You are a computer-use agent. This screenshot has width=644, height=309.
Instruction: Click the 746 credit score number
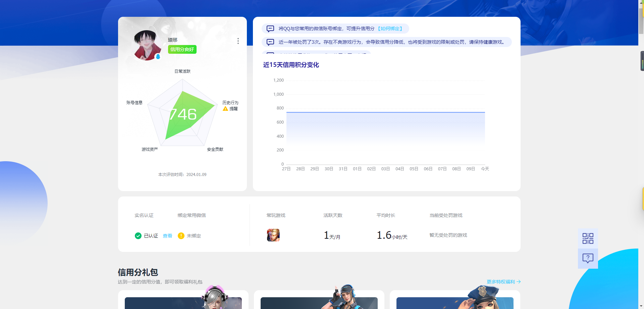click(183, 114)
